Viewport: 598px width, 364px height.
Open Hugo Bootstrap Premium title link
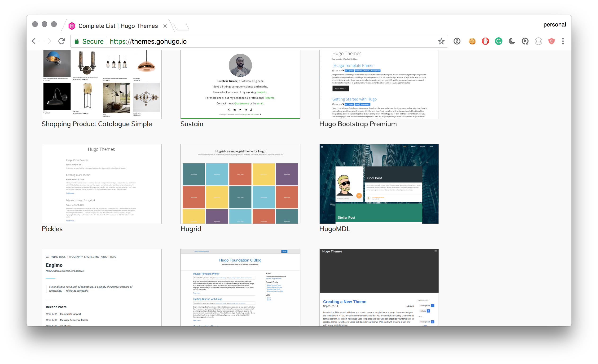pyautogui.click(x=358, y=124)
